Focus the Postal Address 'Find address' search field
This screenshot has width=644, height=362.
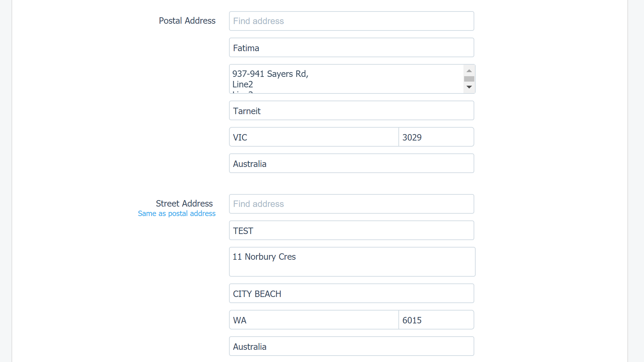tap(352, 21)
